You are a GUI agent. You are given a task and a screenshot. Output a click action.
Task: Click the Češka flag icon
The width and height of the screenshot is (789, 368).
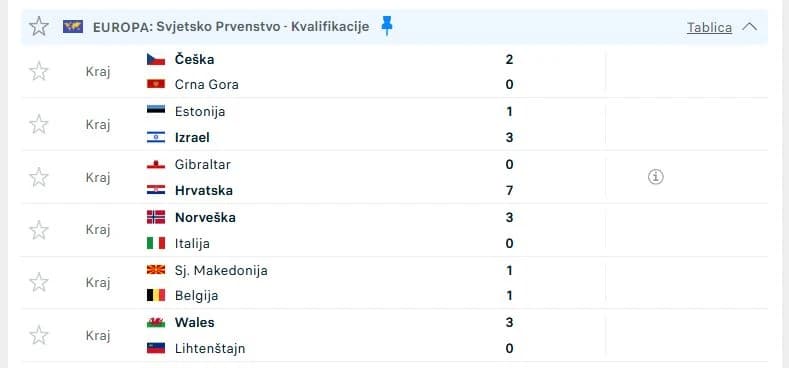point(156,59)
